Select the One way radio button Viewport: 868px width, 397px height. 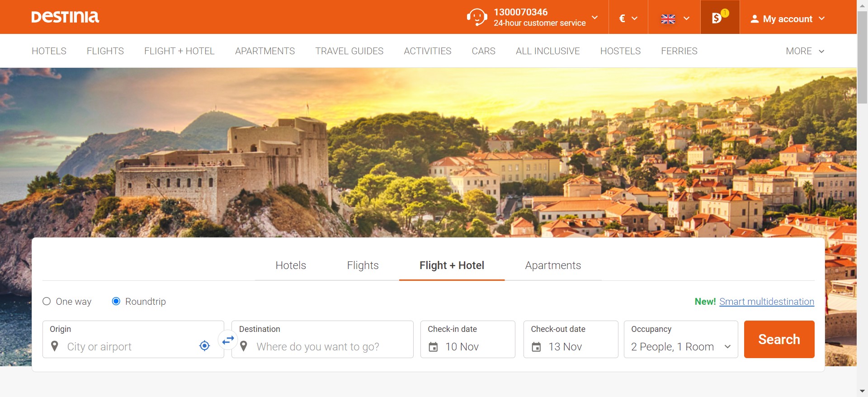[x=47, y=301]
